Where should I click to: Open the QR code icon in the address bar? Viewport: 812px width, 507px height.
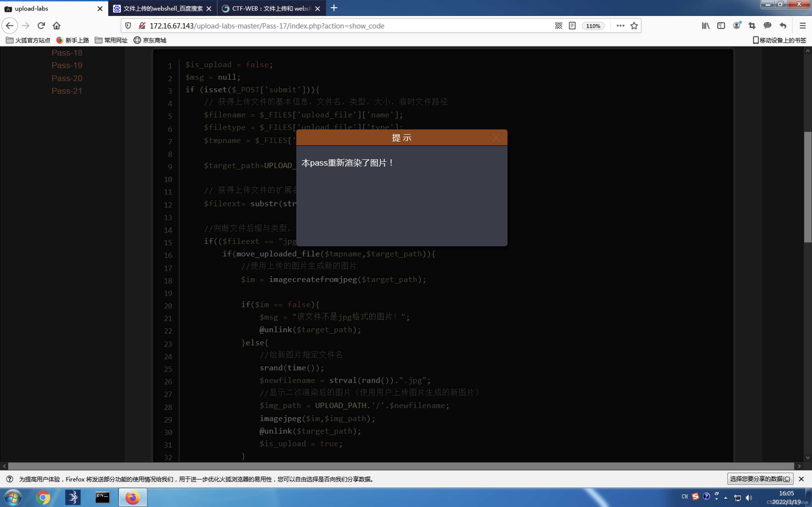558,26
